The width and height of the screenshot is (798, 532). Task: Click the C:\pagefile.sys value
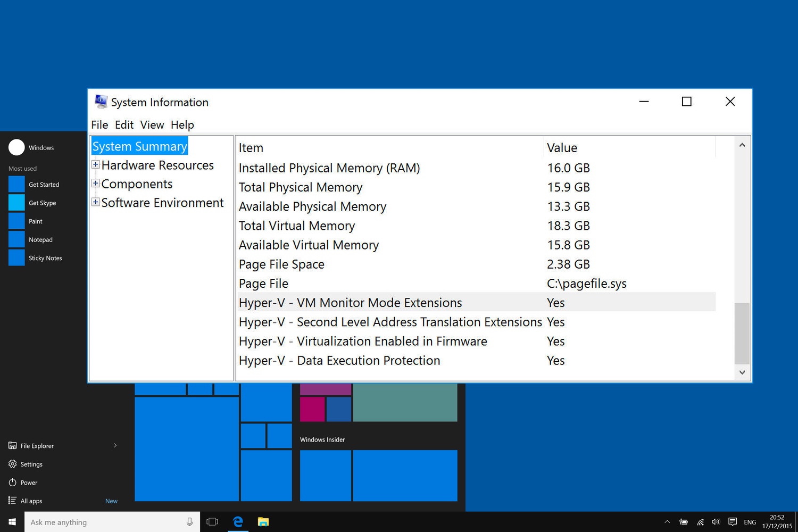pyautogui.click(x=587, y=284)
